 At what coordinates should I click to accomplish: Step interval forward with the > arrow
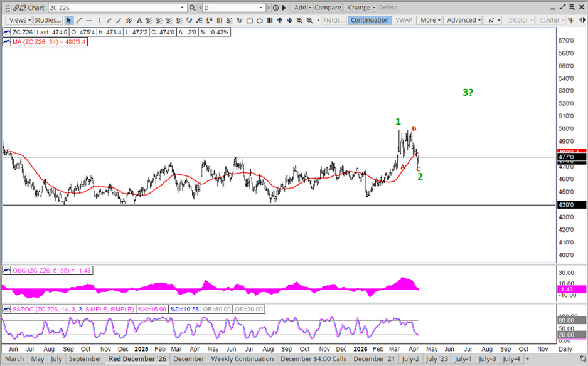[x=269, y=8]
